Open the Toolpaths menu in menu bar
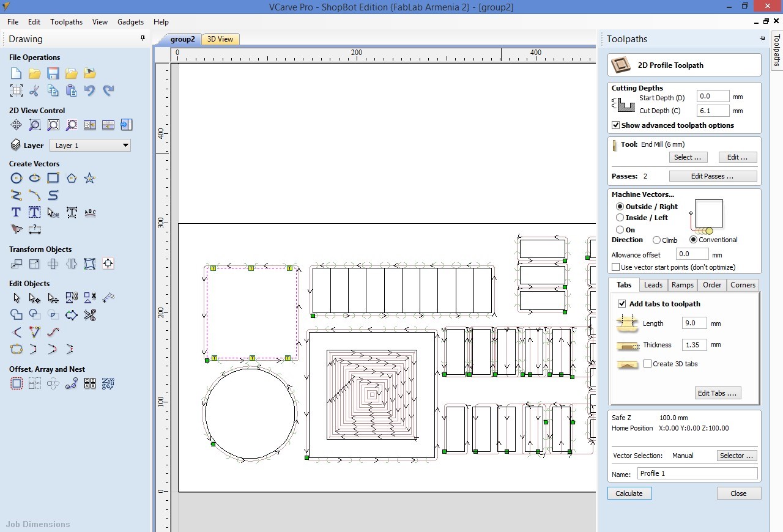 [x=66, y=21]
